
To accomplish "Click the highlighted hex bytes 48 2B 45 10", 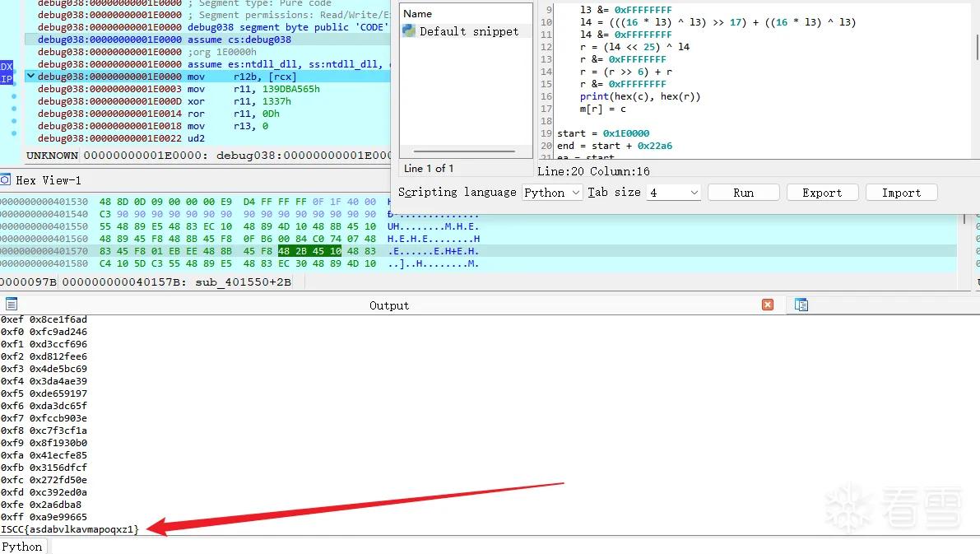I will (309, 251).
